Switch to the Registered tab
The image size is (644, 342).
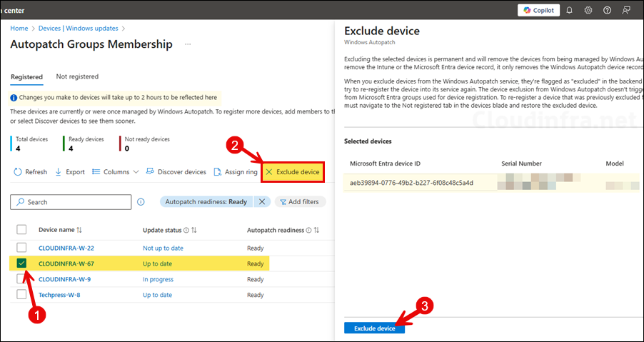(x=26, y=77)
